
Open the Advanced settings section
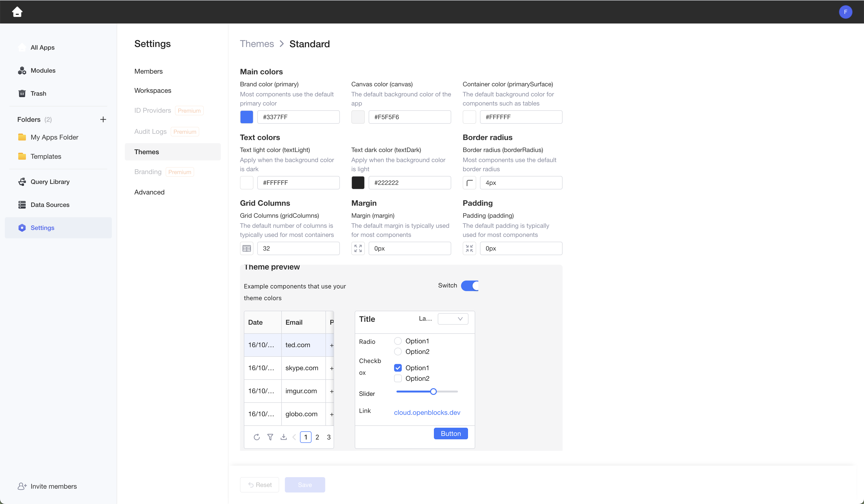(150, 192)
